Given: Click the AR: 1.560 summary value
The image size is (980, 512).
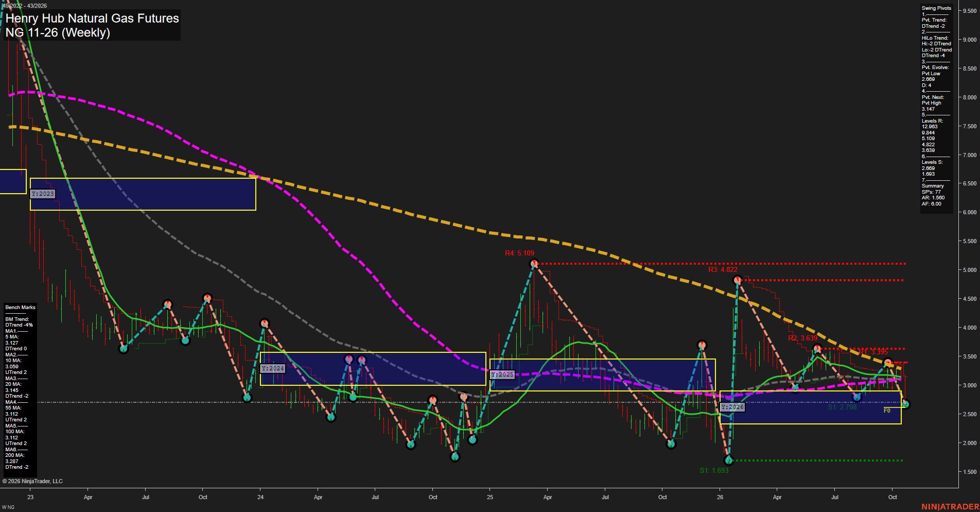Looking at the screenshot, I should tap(933, 198).
